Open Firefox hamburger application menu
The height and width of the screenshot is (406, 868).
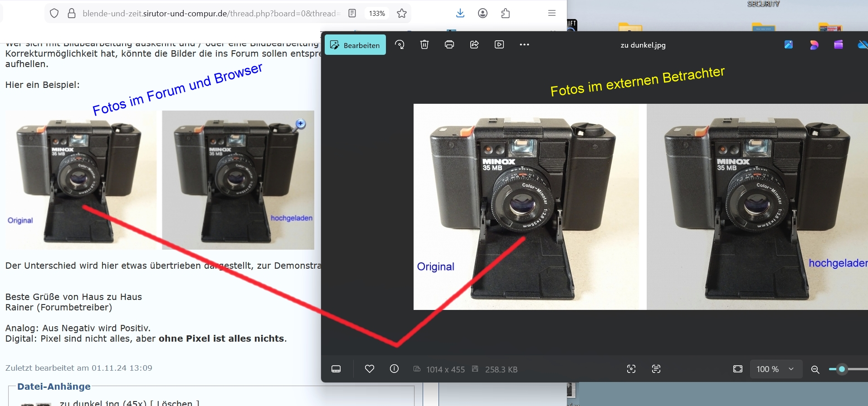tap(552, 13)
